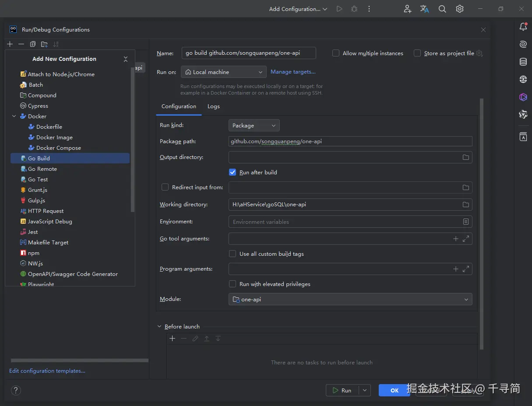
Task: Select Go Build configuration type
Action: tap(70, 158)
